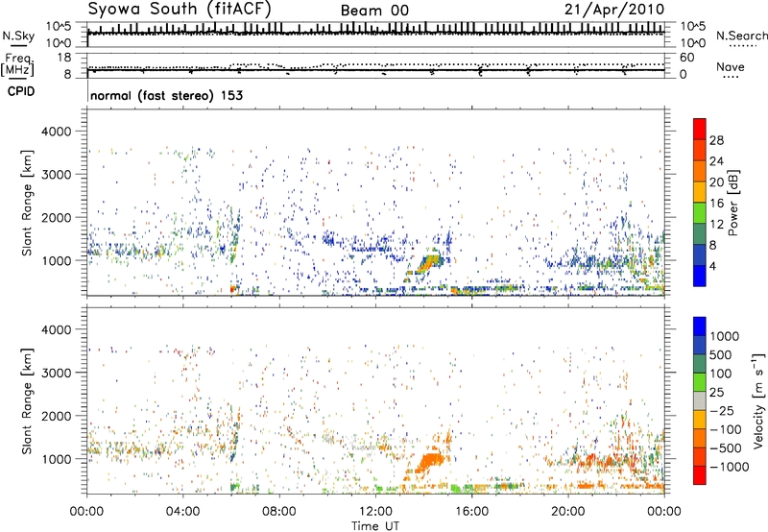
Task: Click the '16:00' time tick label
Action: coord(471,512)
